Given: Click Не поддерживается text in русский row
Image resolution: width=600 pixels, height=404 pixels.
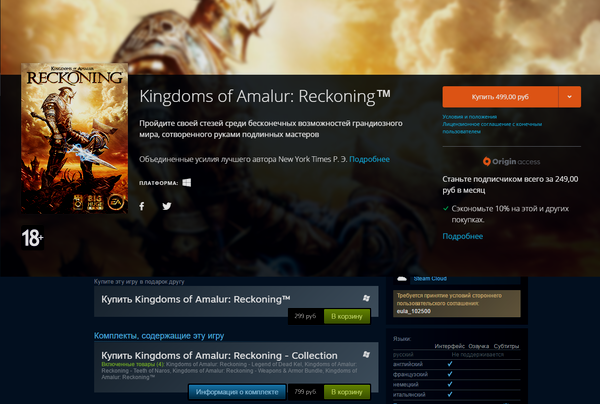Looking at the screenshot, I should pyautogui.click(x=478, y=355).
